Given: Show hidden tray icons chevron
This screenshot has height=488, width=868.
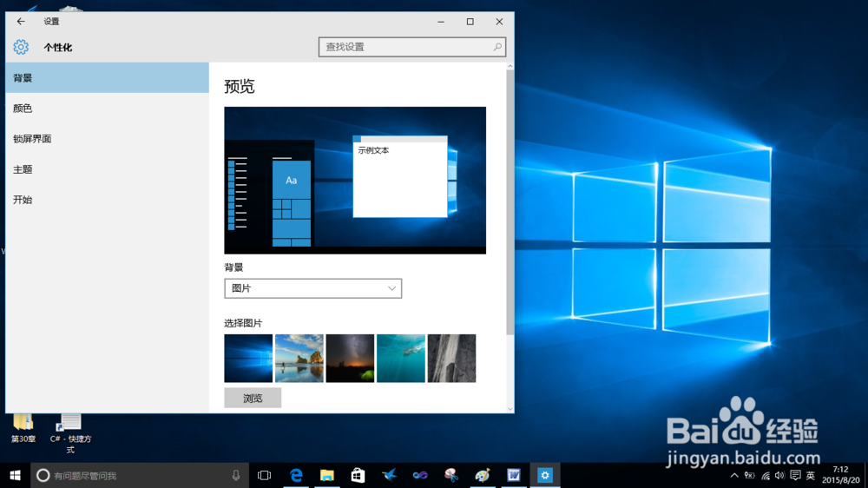Looking at the screenshot, I should [x=734, y=475].
